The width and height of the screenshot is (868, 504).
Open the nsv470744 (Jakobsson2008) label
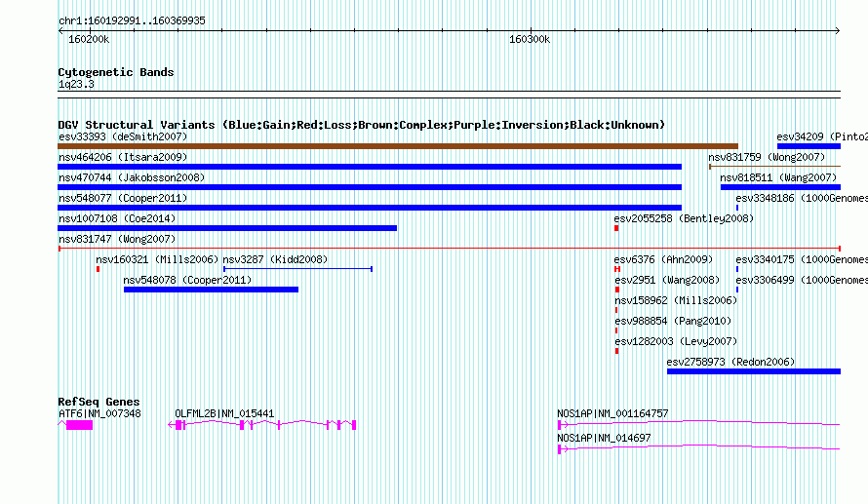pyautogui.click(x=132, y=177)
